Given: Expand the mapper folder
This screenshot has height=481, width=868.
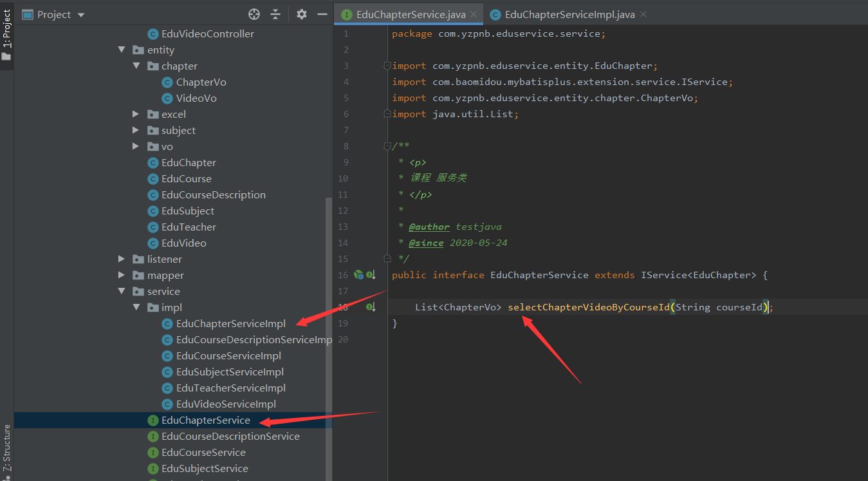Looking at the screenshot, I should tap(122, 275).
